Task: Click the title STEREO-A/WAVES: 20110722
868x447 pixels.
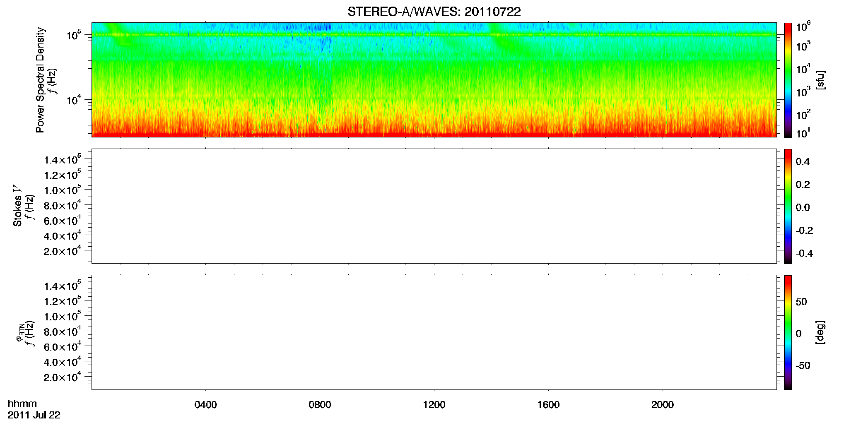Action: (434, 12)
